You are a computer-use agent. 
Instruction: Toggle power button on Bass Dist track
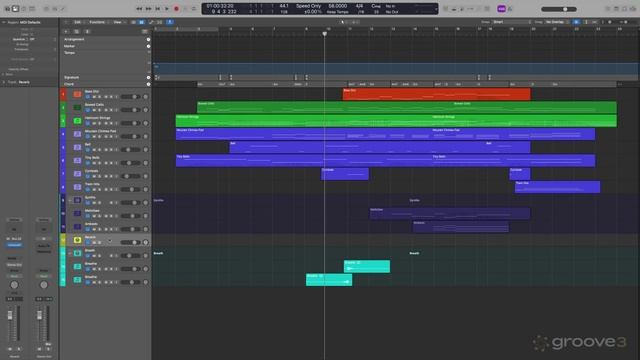87,97
